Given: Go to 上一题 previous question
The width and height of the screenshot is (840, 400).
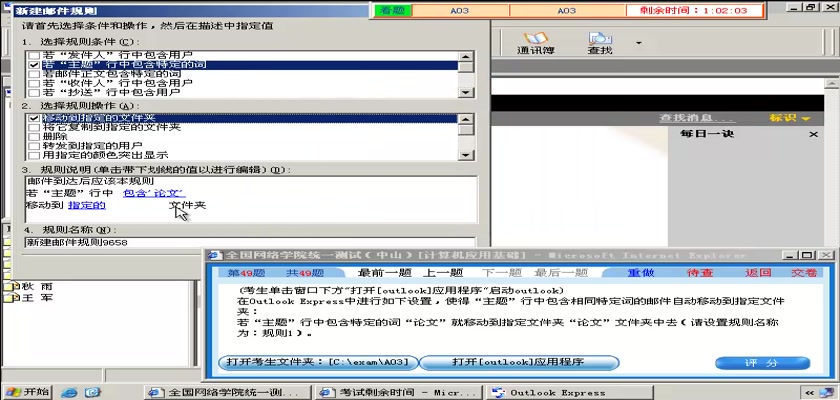Looking at the screenshot, I should (443, 273).
